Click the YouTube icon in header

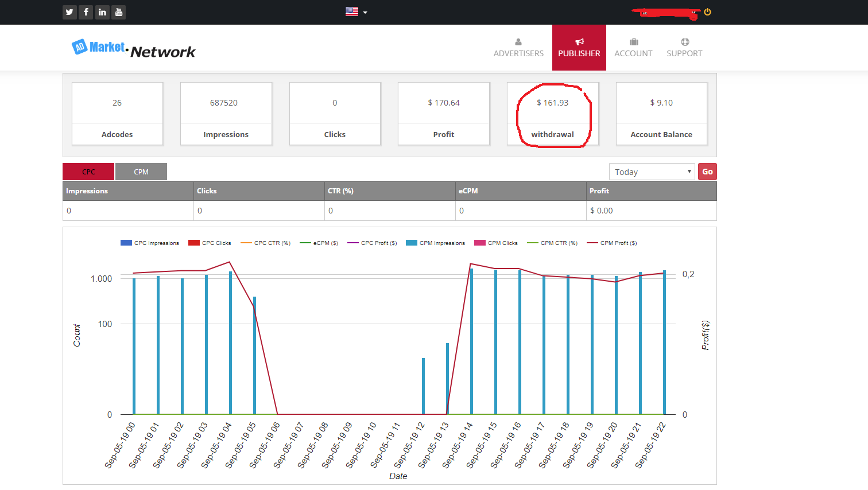click(x=118, y=12)
